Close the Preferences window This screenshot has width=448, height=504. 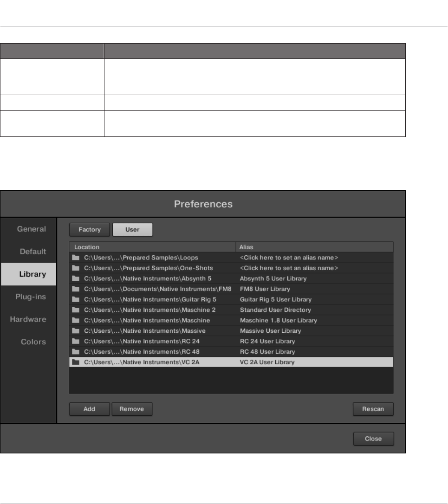pos(373,439)
